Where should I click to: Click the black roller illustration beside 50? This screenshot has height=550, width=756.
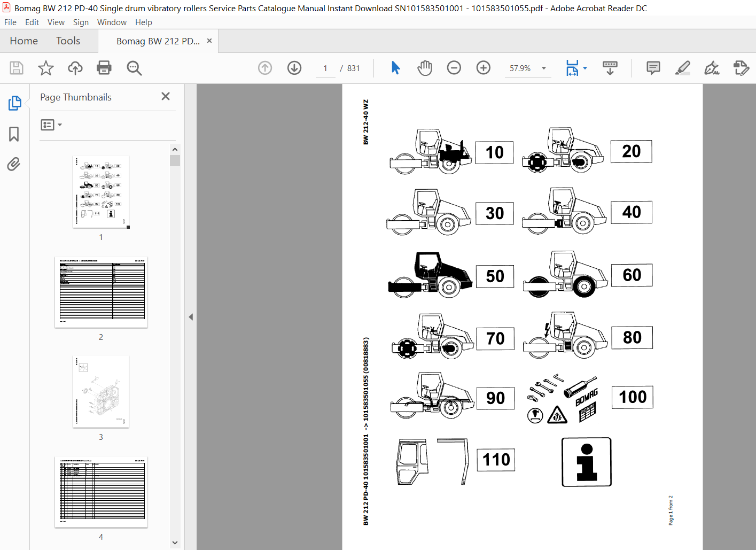(430, 275)
